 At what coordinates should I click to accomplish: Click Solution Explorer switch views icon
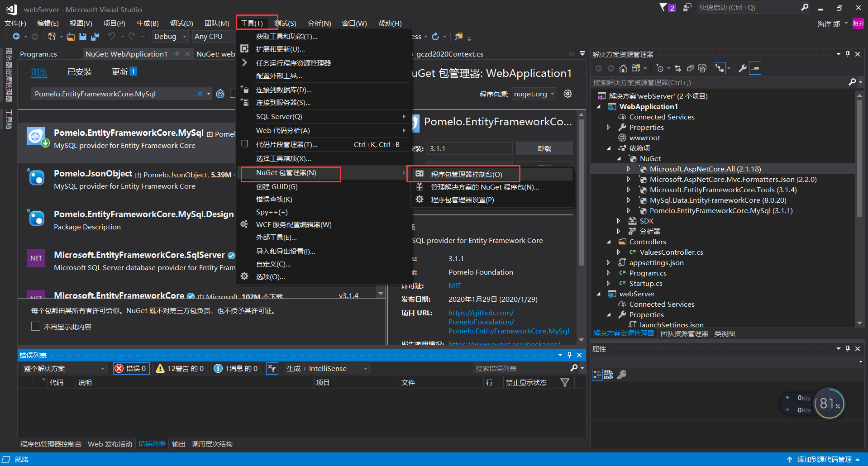636,68
